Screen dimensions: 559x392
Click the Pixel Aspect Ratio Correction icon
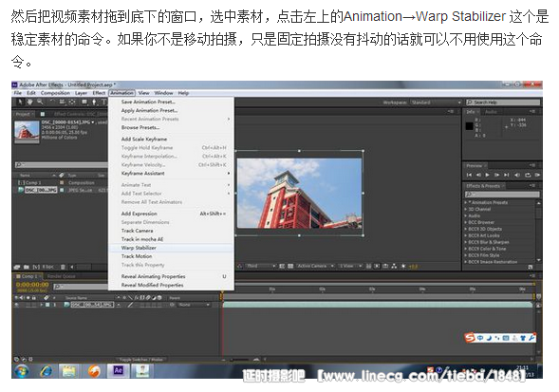point(369,266)
